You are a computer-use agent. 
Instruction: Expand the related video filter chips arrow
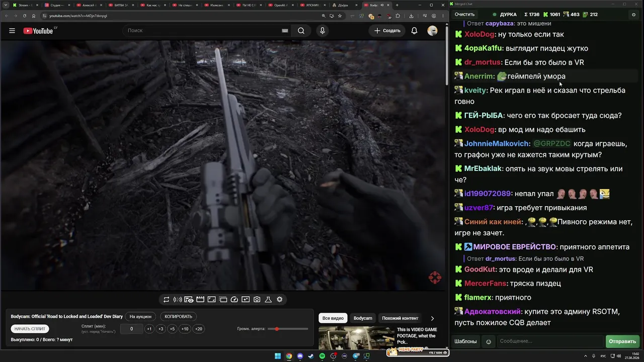[x=432, y=318]
